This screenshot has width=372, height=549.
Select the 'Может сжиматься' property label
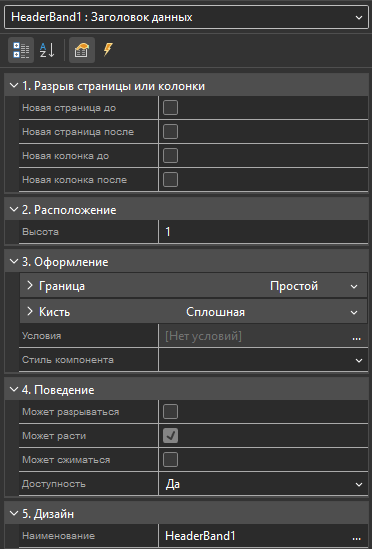[66, 460]
